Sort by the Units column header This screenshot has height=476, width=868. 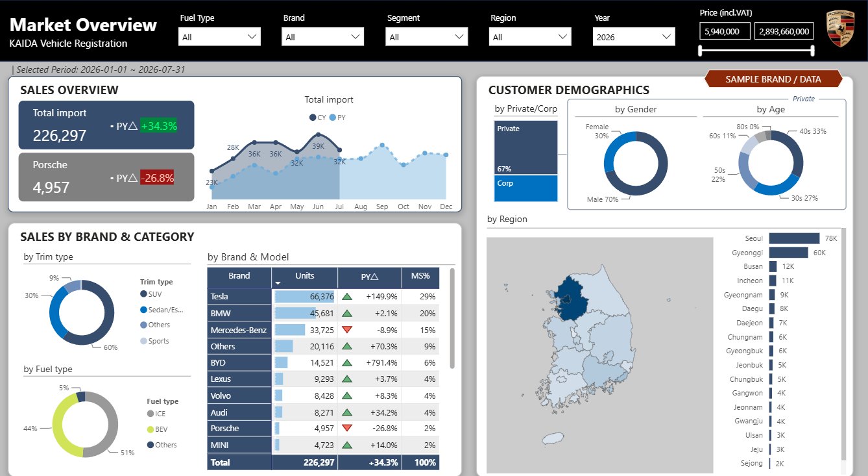click(x=304, y=277)
